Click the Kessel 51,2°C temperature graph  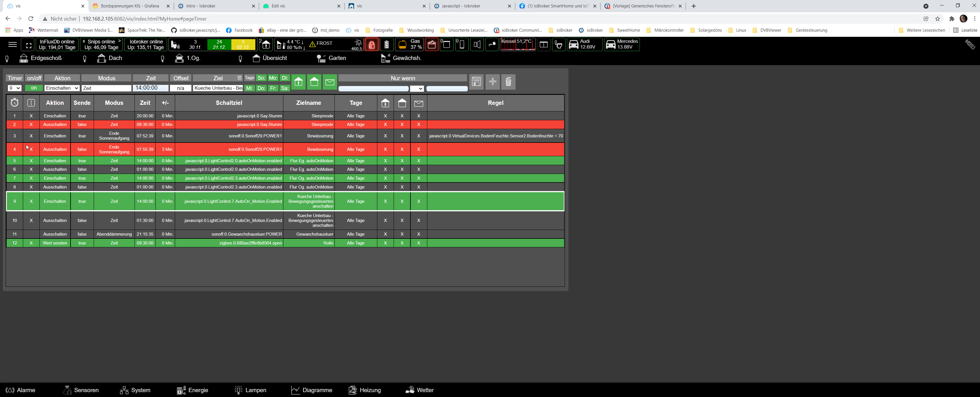[x=517, y=45]
